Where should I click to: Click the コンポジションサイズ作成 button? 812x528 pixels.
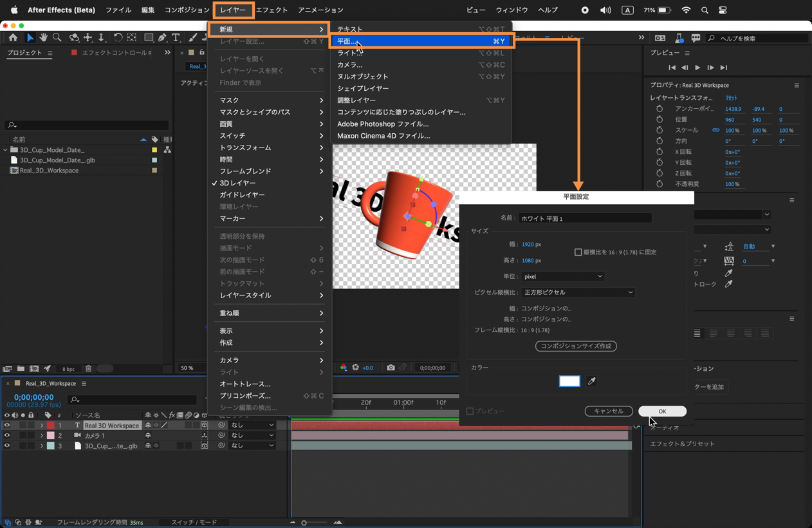576,346
